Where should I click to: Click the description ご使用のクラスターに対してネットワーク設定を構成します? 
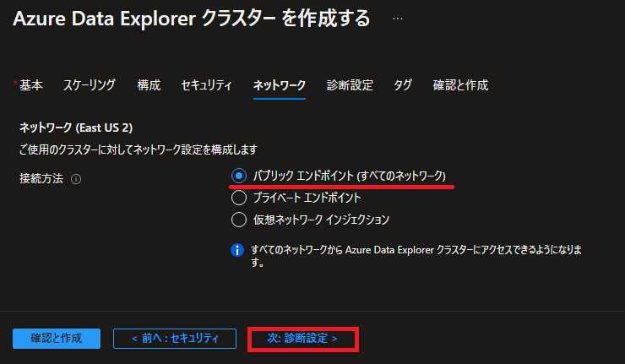coord(139,149)
